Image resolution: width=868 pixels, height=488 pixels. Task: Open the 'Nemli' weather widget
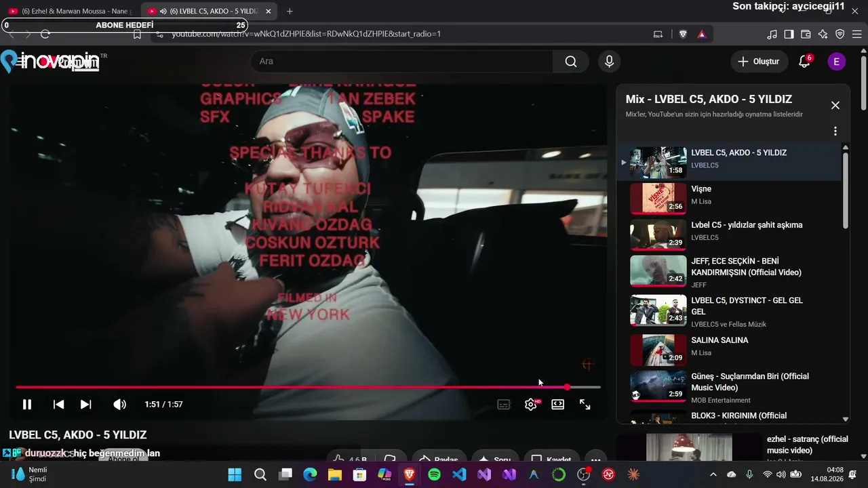[x=31, y=474]
